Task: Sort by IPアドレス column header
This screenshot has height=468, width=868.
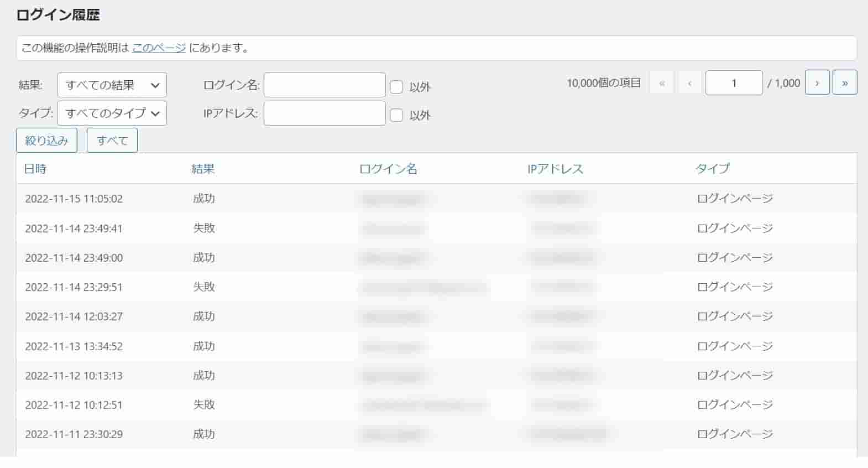Action: pyautogui.click(x=555, y=169)
